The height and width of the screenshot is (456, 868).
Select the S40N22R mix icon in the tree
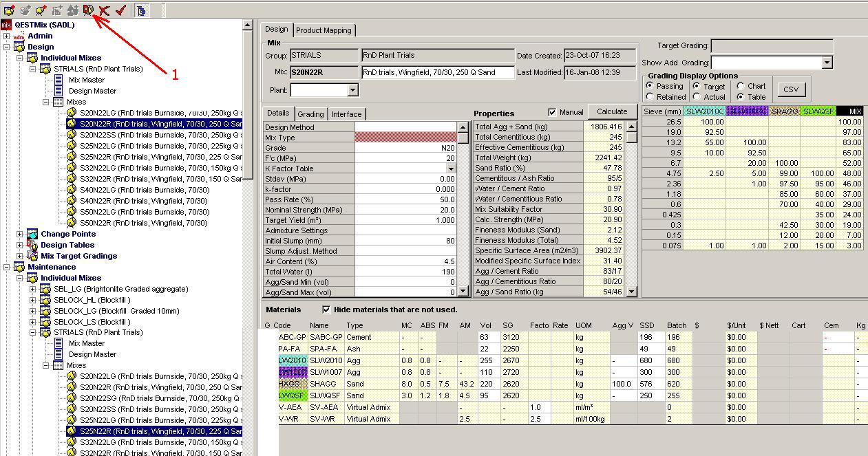[71, 201]
